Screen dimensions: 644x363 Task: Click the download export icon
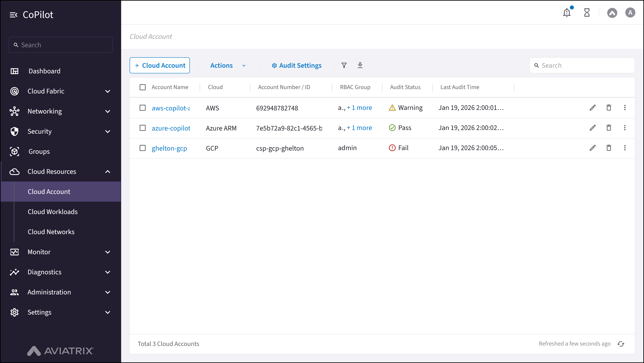pyautogui.click(x=360, y=65)
